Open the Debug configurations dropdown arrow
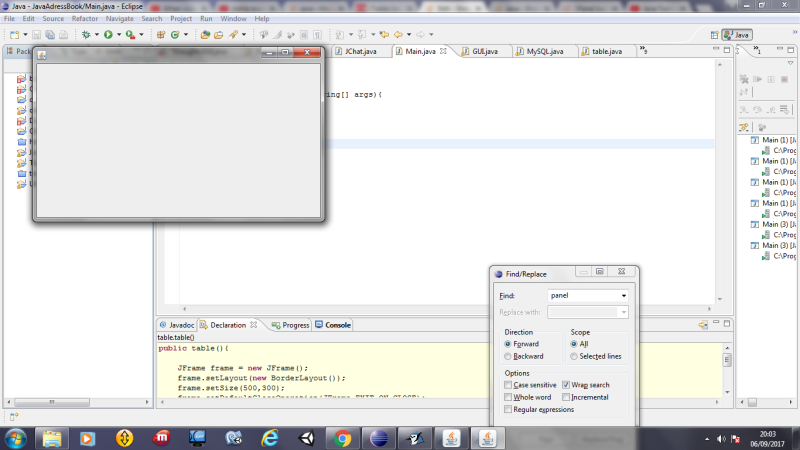The image size is (800, 450). point(96,35)
